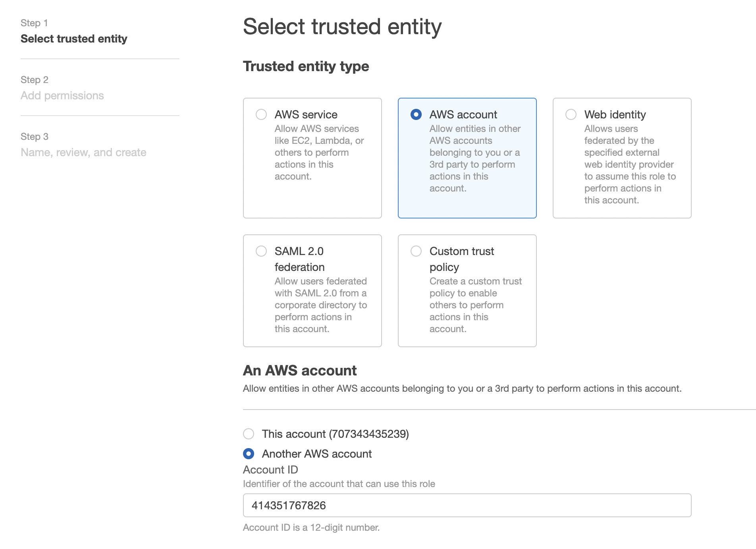Select the SAML 2.0 federation radio button

[261, 251]
